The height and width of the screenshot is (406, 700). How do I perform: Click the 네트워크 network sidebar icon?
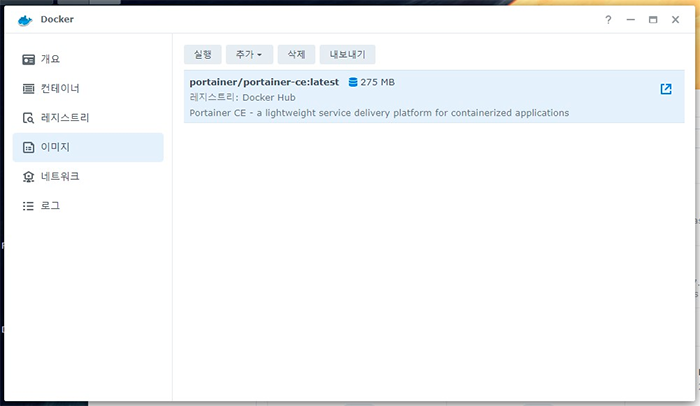coord(29,177)
